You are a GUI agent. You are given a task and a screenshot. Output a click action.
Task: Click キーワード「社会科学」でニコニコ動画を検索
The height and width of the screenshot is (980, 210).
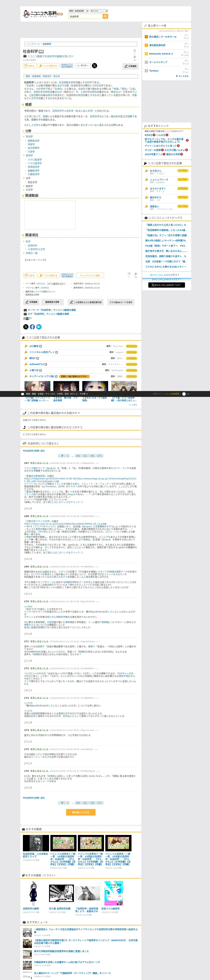click(x=52, y=310)
